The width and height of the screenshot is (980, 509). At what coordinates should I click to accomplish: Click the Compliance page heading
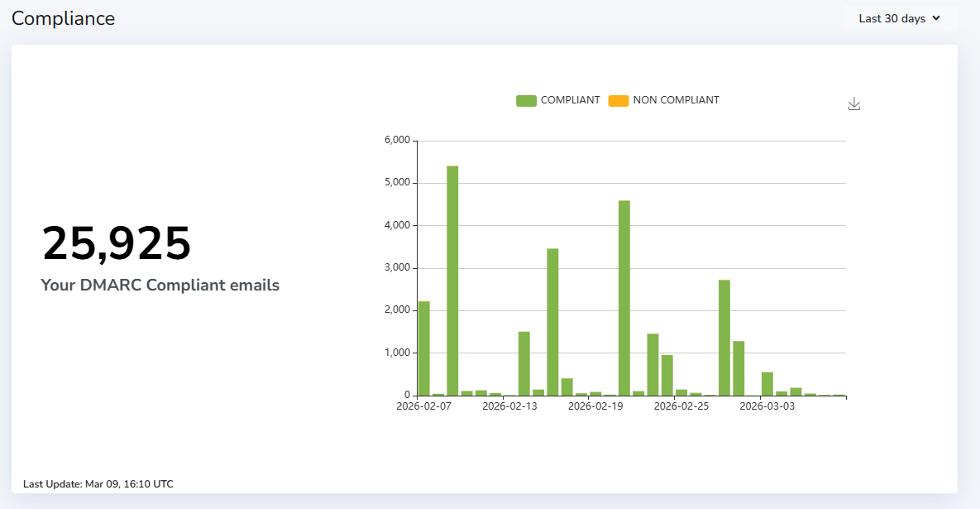click(x=64, y=18)
